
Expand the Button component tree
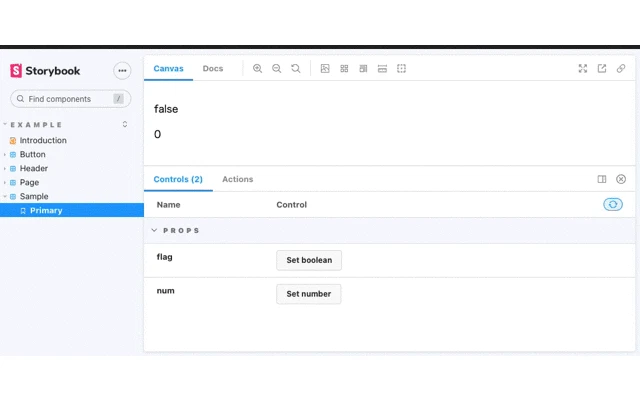5,155
